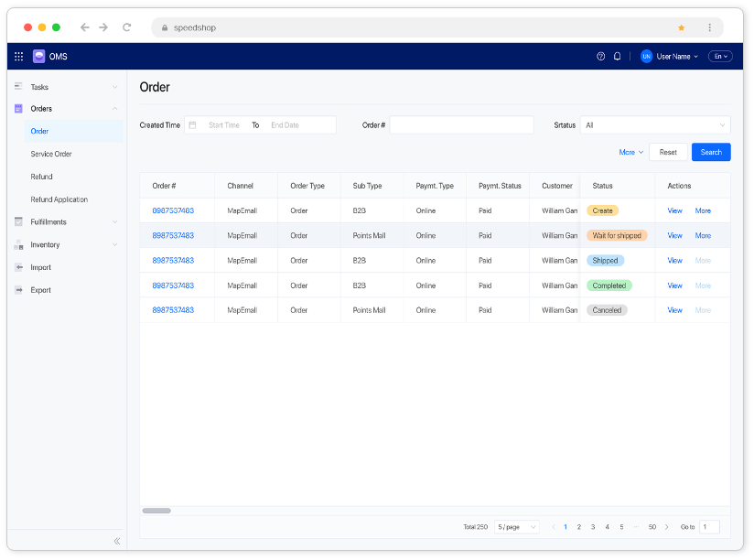Screen dimensions: 754x560
Task: Click the calendar icon in Created Time
Action: coord(193,125)
